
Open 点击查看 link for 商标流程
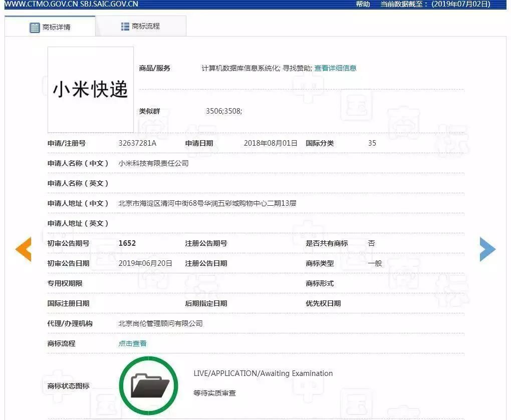[133, 343]
